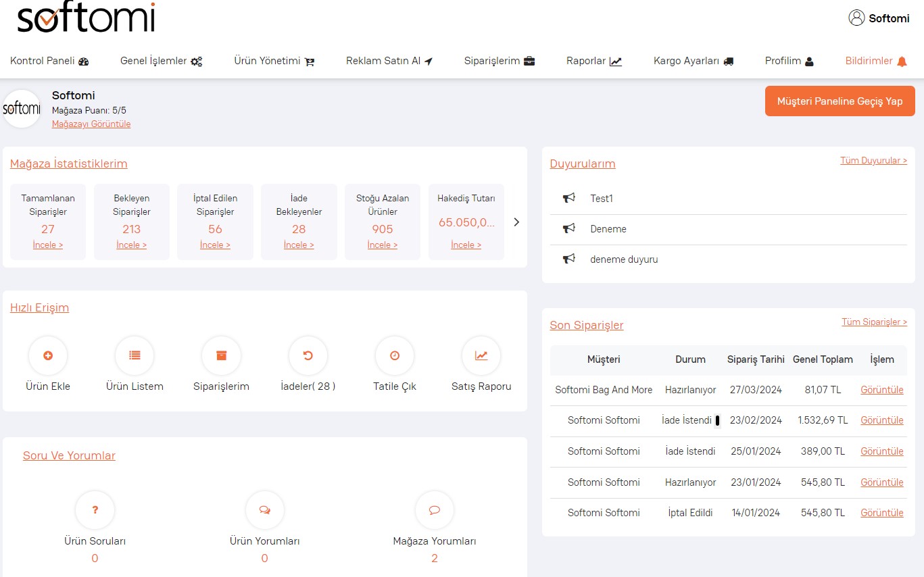Open Ürün Yorumları comments icon
Viewport: 924px width, 577px height.
point(264,510)
